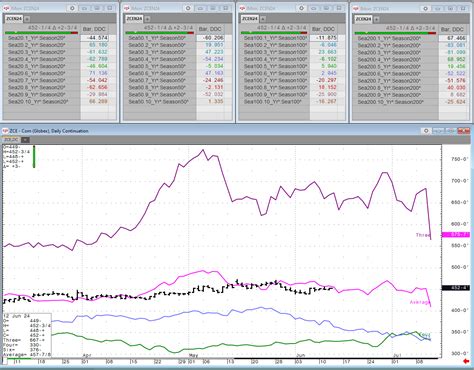Close the ZCE,DC chart tab
Viewport: 474px width, 370px height.
(25, 140)
